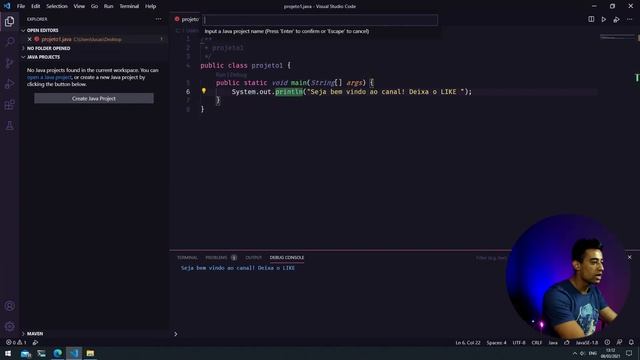This screenshot has height=360, width=640.
Task: Click Visual Studio Code taskbar icon
Action: [74, 353]
